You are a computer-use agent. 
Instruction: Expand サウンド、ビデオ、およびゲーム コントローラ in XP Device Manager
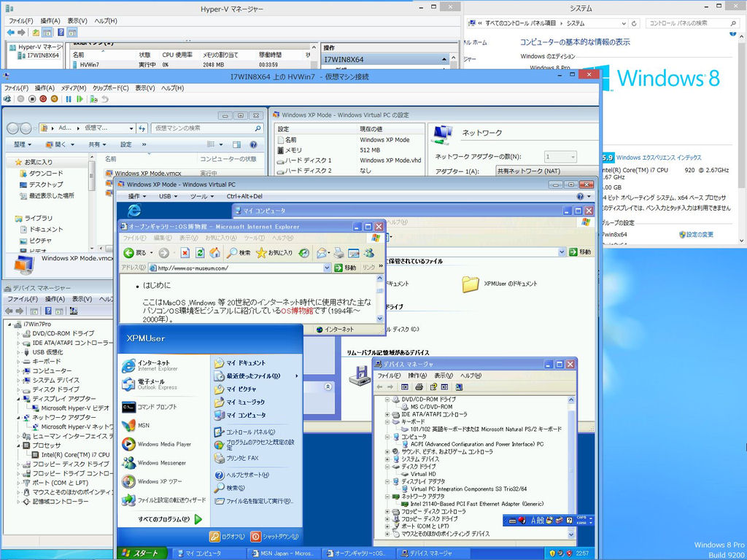pos(387,451)
